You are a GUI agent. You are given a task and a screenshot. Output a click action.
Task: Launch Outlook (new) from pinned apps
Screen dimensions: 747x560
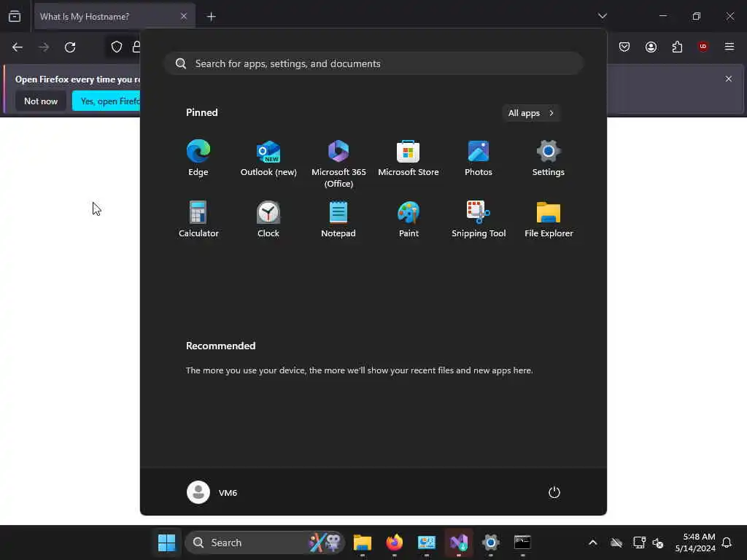(x=268, y=158)
